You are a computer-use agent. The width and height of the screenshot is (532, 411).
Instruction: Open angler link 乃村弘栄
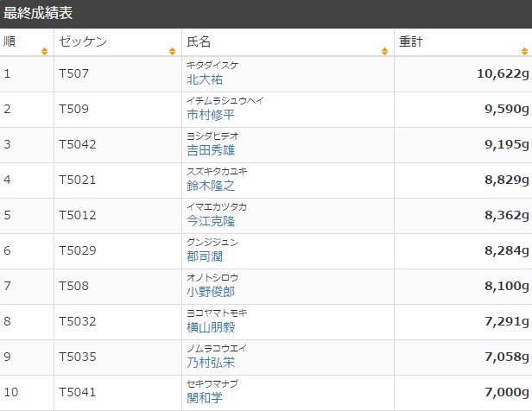[x=210, y=363]
